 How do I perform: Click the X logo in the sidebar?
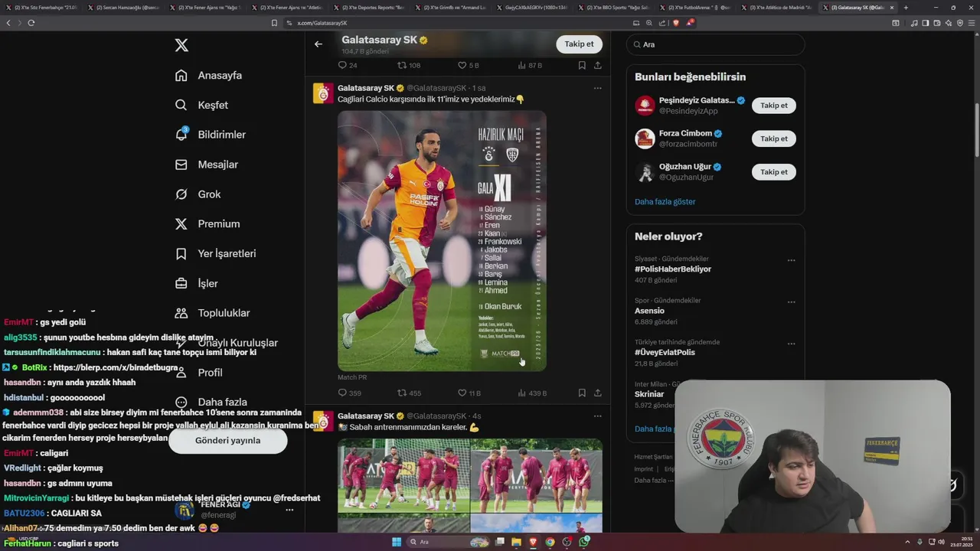pyautogui.click(x=181, y=45)
